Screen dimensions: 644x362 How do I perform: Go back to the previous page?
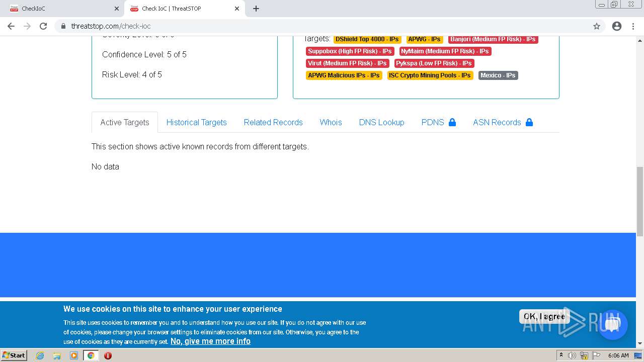pyautogui.click(x=11, y=26)
